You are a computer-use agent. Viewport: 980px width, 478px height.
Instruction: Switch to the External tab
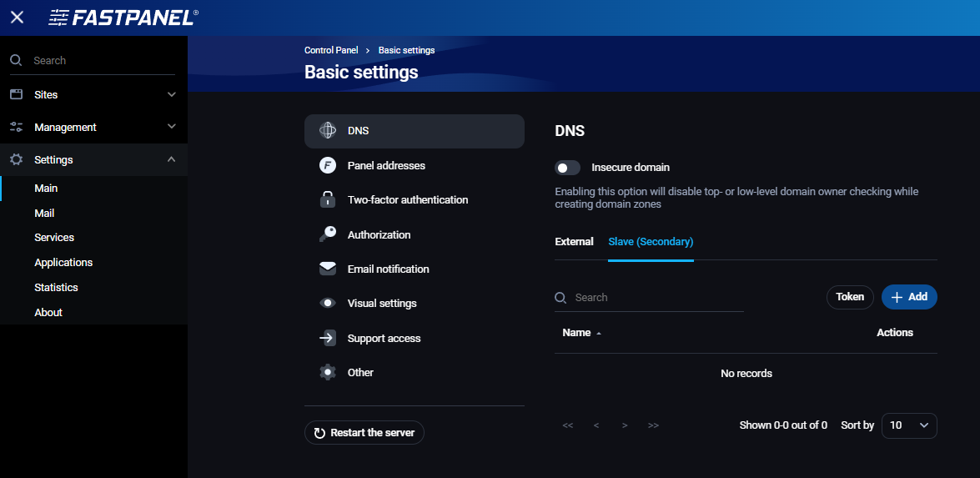point(574,242)
